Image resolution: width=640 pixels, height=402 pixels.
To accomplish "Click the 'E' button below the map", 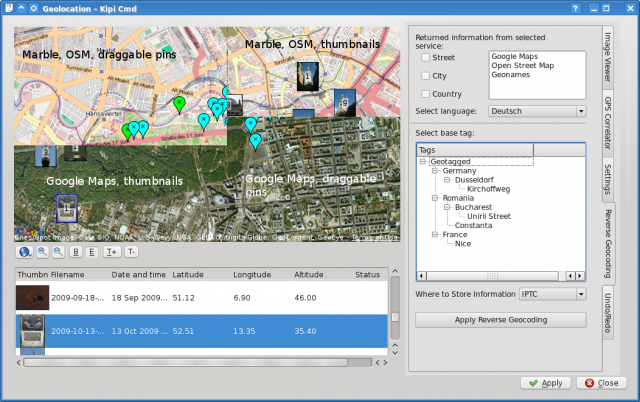I will (x=91, y=252).
